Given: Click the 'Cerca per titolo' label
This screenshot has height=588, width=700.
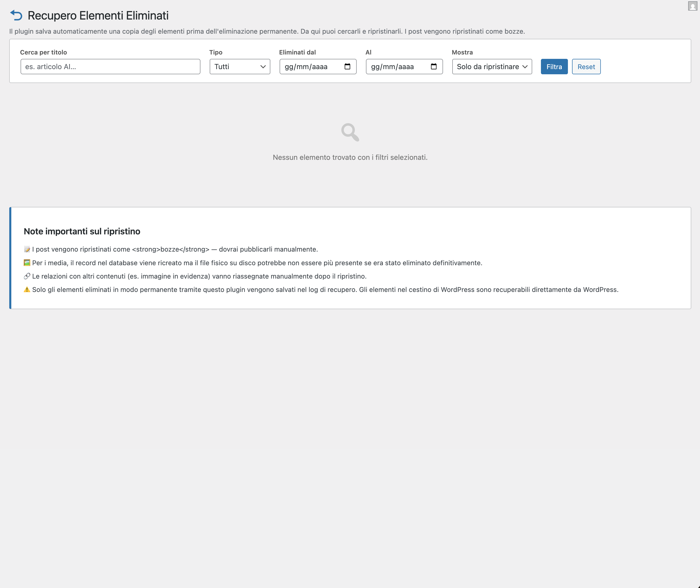Looking at the screenshot, I should (x=43, y=52).
